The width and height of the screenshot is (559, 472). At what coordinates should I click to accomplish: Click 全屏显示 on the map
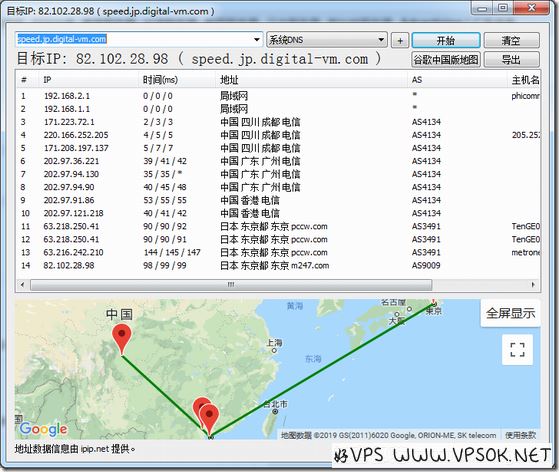pos(510,313)
